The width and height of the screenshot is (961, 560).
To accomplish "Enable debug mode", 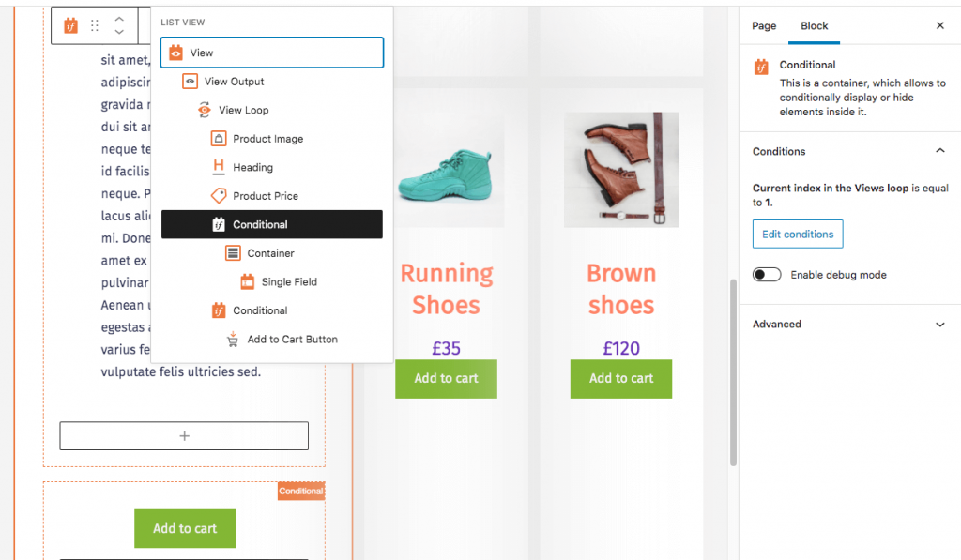I will point(767,274).
